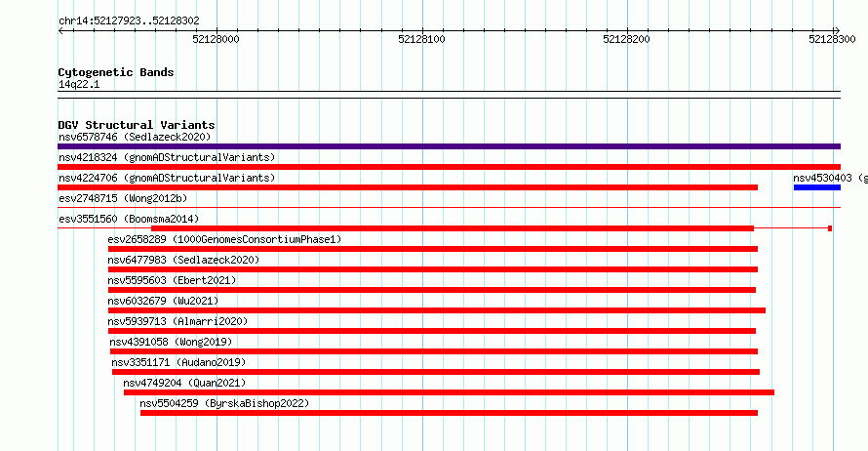
Task: Click ruler position 52128100
Action: 422,39
